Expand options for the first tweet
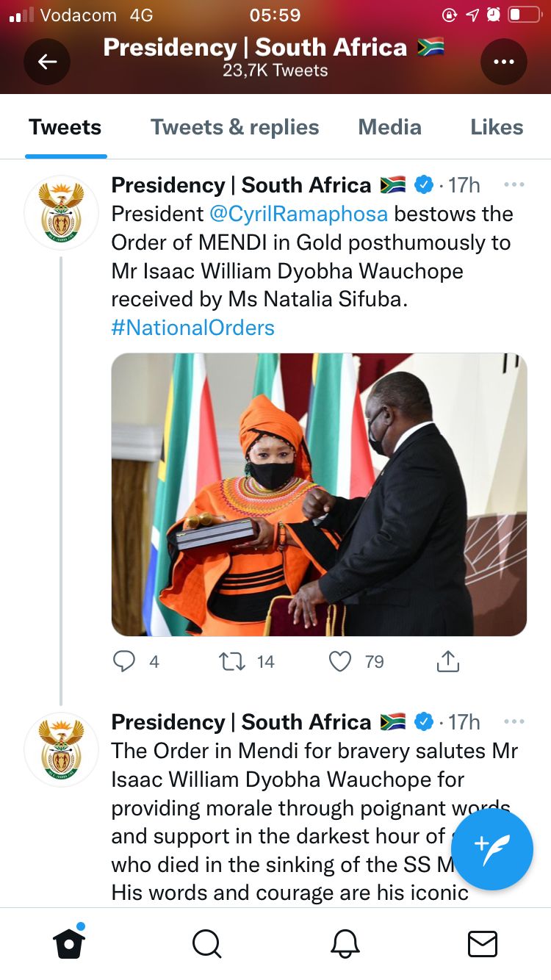This screenshot has width=551, height=980. coord(514,185)
